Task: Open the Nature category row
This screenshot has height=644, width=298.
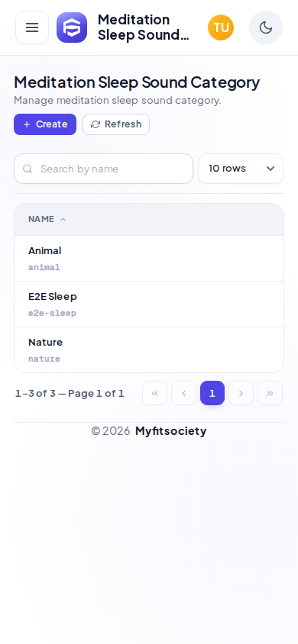Action: pyautogui.click(x=149, y=350)
